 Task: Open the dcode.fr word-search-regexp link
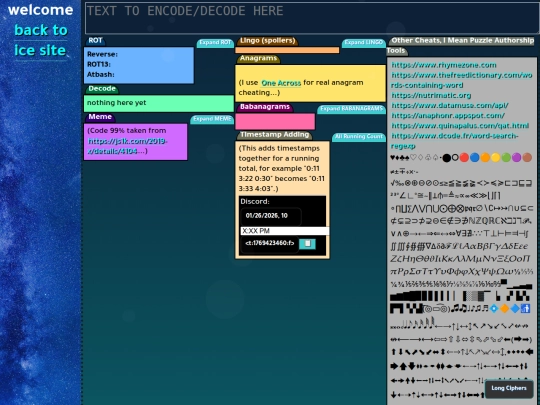click(x=455, y=141)
